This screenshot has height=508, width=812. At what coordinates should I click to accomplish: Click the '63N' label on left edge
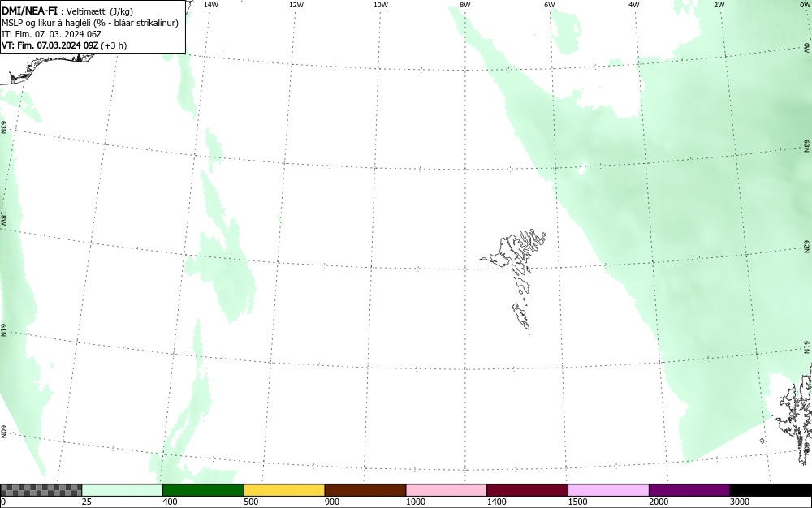click(x=3, y=127)
